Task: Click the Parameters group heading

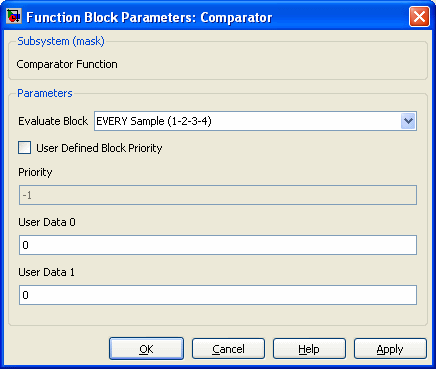Action: point(45,93)
